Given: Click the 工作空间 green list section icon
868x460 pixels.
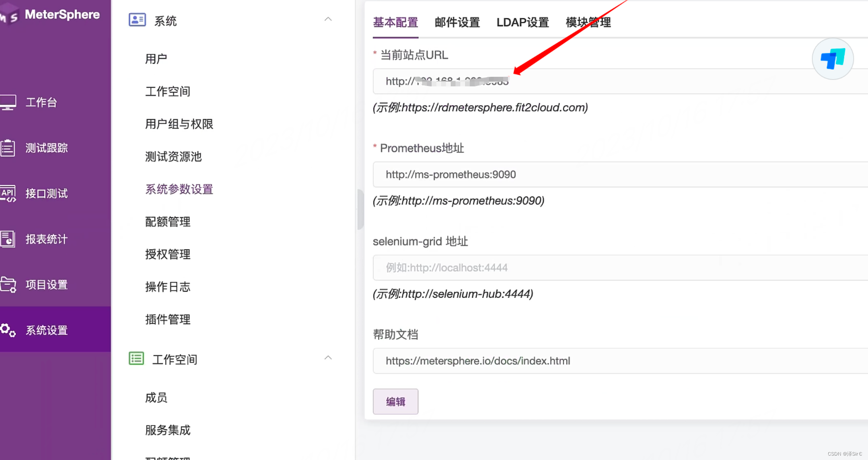Looking at the screenshot, I should [x=136, y=358].
